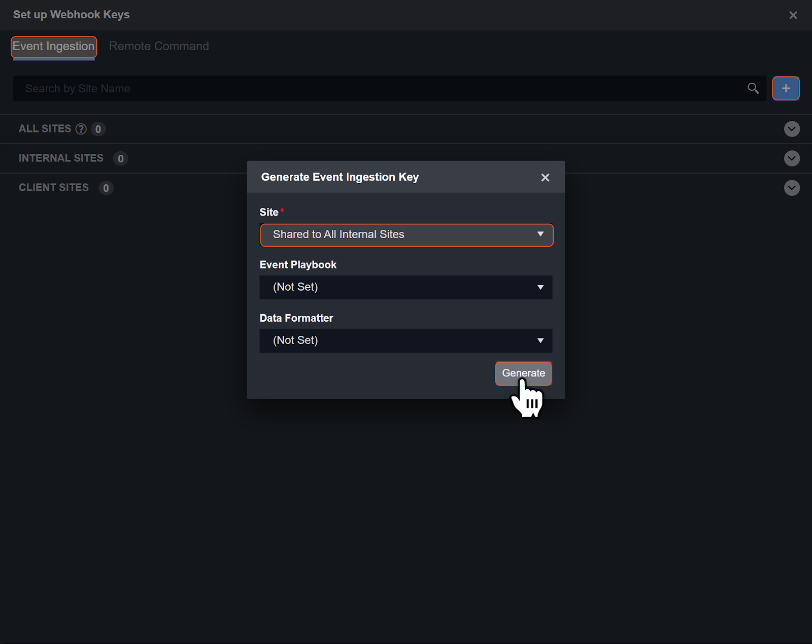
Task: Open the Data Formatter dropdown
Action: [406, 341]
